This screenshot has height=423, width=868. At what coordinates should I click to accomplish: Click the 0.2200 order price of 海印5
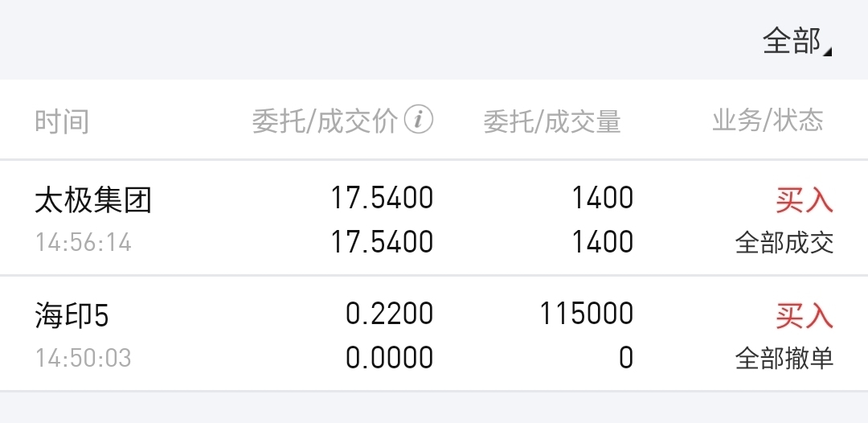click(389, 314)
